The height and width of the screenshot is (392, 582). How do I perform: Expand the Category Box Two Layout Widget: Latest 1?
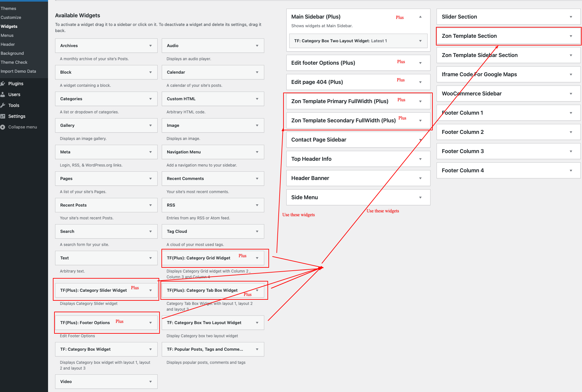[420, 41]
